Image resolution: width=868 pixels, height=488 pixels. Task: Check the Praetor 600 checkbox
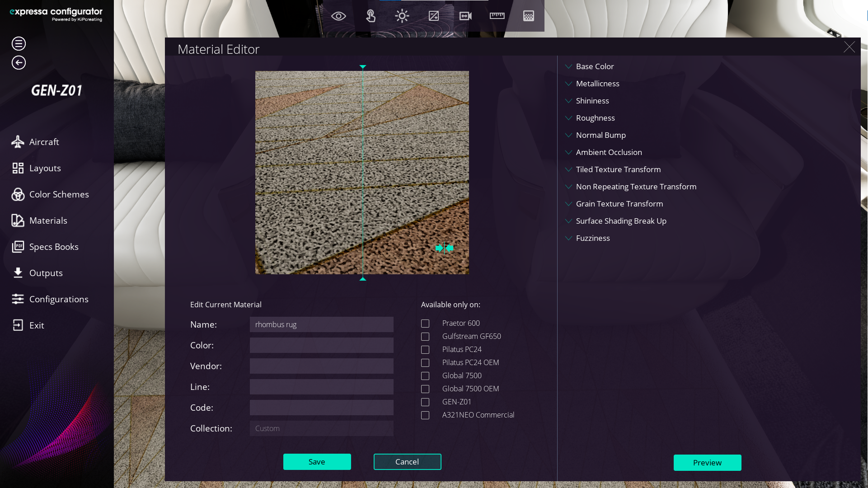425,324
